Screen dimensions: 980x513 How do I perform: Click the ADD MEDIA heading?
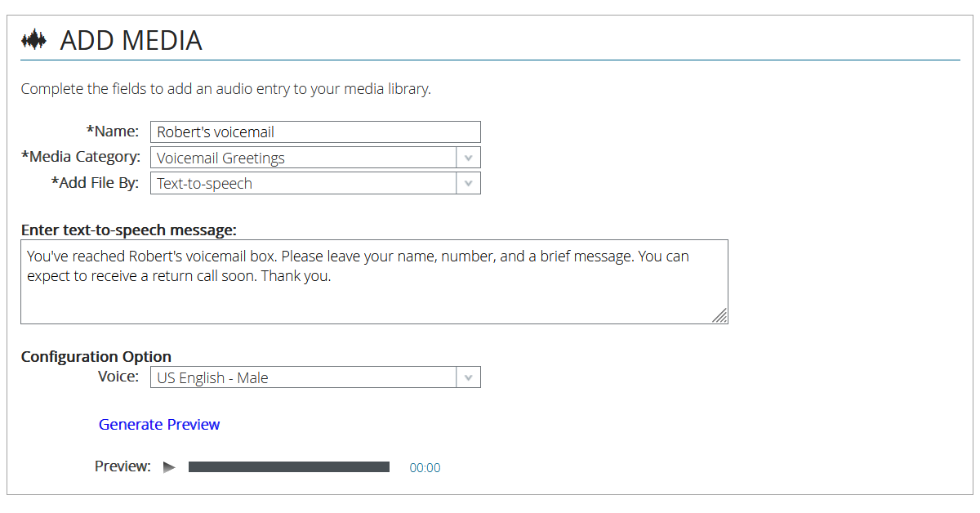[x=131, y=39]
